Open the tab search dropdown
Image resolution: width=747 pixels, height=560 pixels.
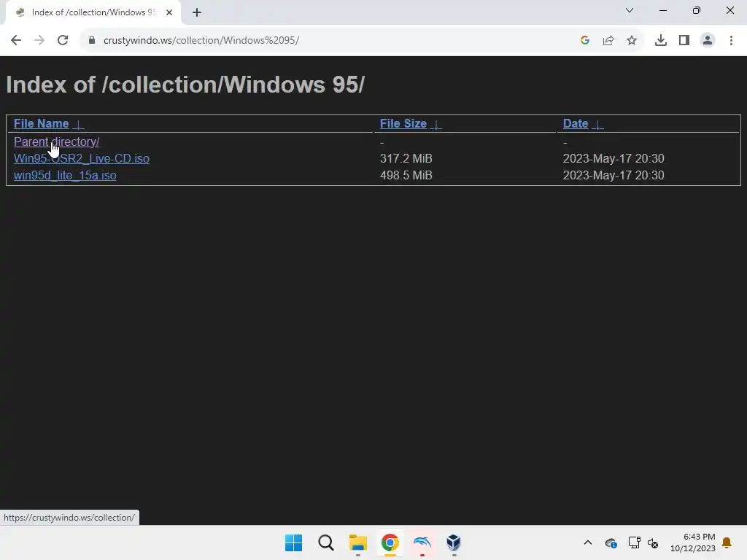click(x=630, y=10)
